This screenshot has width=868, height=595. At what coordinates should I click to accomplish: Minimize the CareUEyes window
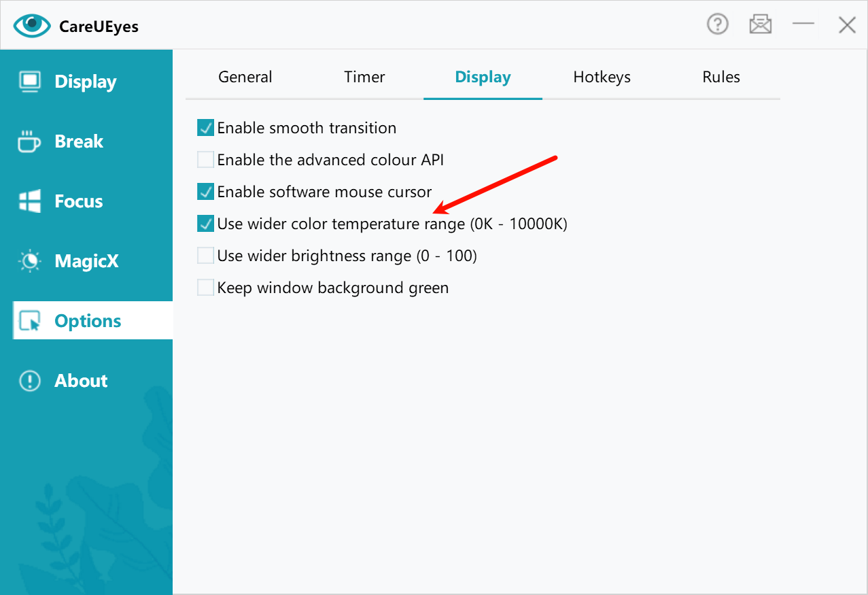pos(803,25)
